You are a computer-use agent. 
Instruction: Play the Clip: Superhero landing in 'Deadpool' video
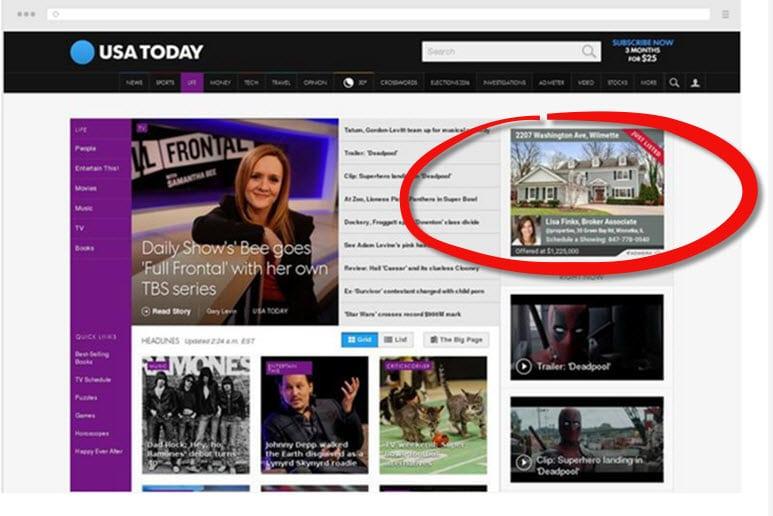coord(587,439)
